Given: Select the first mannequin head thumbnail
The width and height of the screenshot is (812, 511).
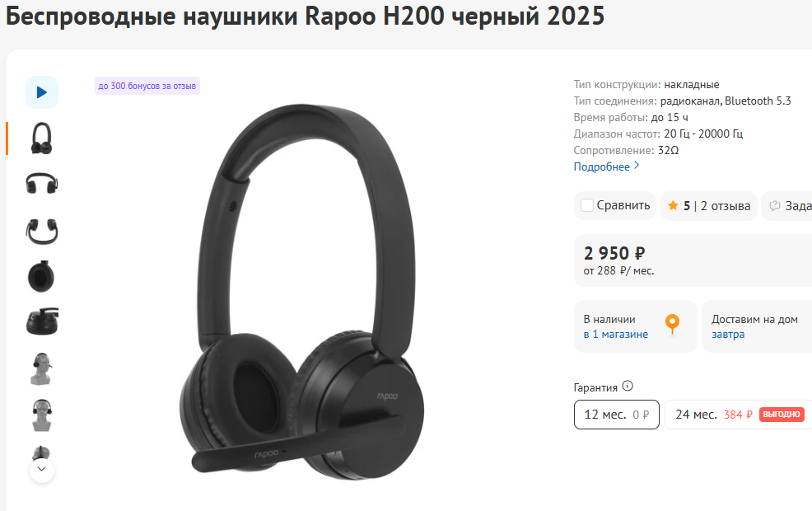Looking at the screenshot, I should click(42, 368).
